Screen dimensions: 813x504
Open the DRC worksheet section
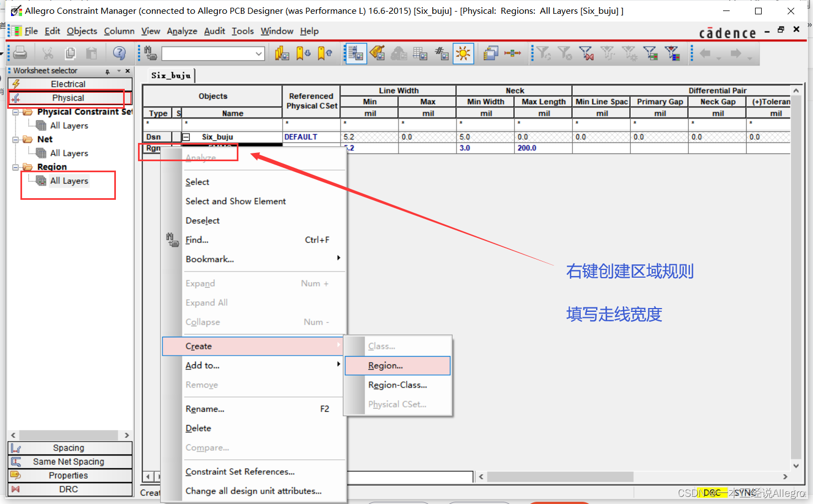point(70,489)
